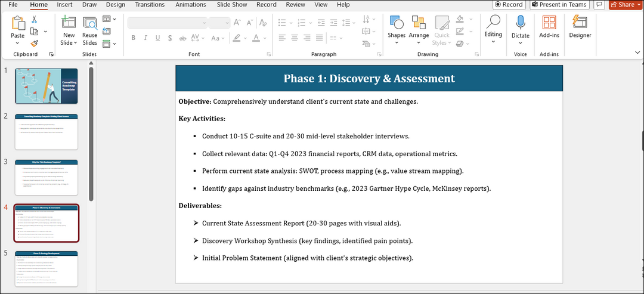Click the Copy icon in Clipboard

(35, 31)
